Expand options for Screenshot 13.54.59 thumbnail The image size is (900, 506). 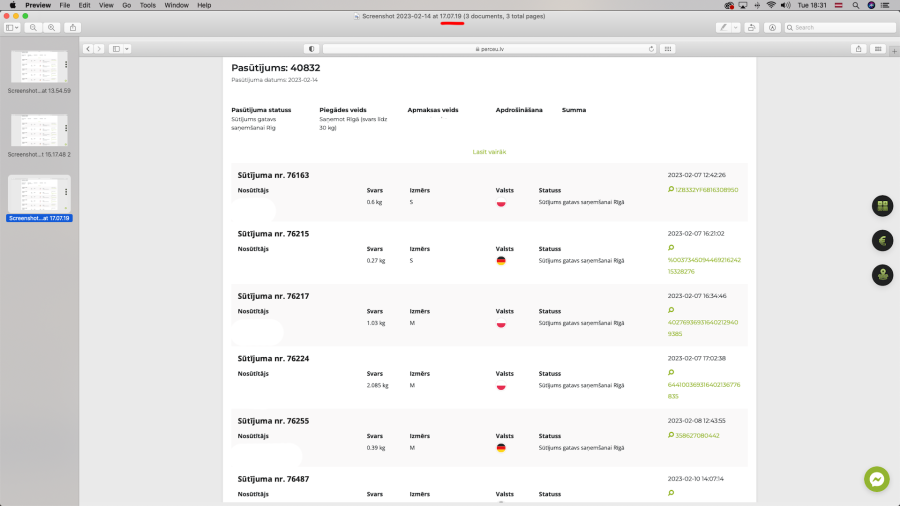click(x=66, y=64)
